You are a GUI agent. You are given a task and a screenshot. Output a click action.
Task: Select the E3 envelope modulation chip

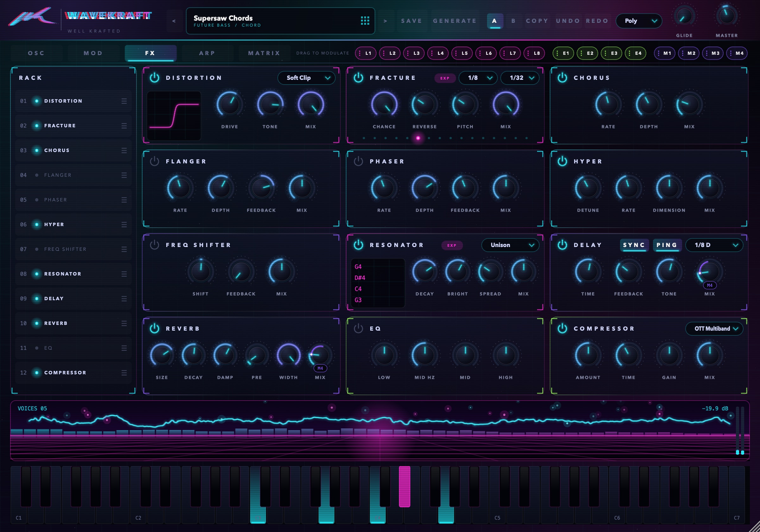pos(611,53)
